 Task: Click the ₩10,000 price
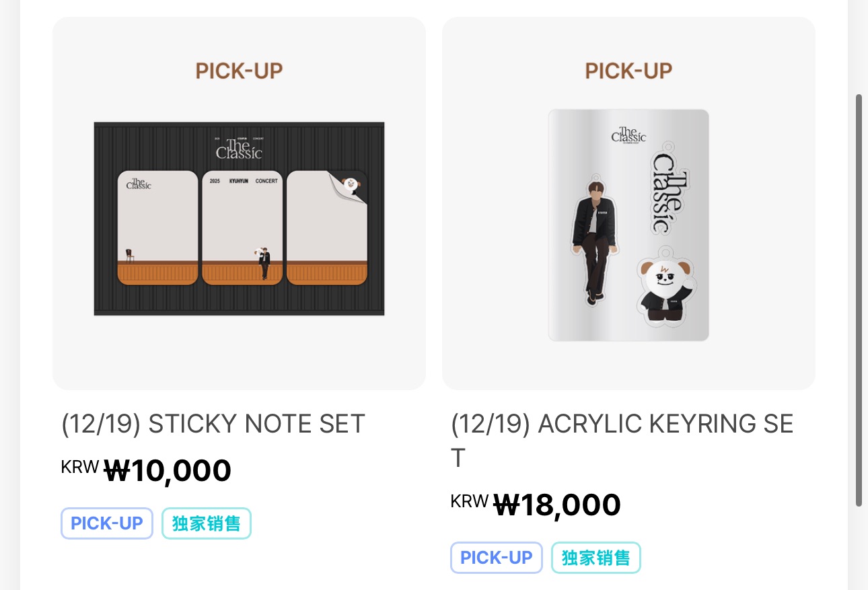click(168, 470)
